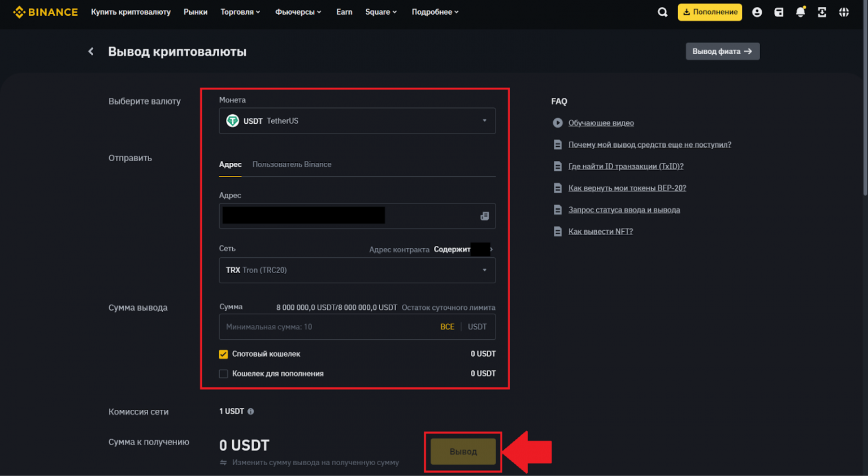Click the back arrow beside Вывод криптовалюты
The image size is (868, 476).
coord(90,51)
